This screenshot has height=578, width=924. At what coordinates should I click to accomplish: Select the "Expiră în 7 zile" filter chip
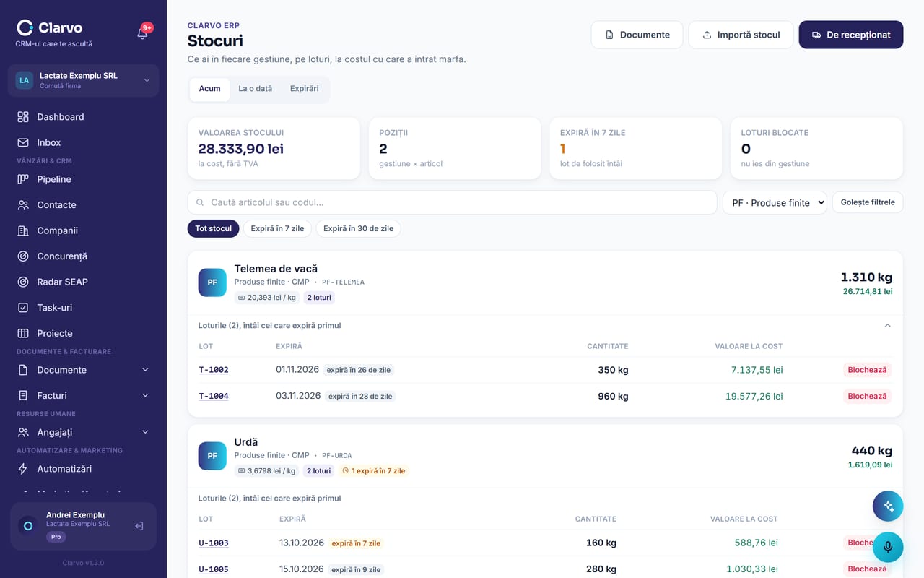click(278, 228)
